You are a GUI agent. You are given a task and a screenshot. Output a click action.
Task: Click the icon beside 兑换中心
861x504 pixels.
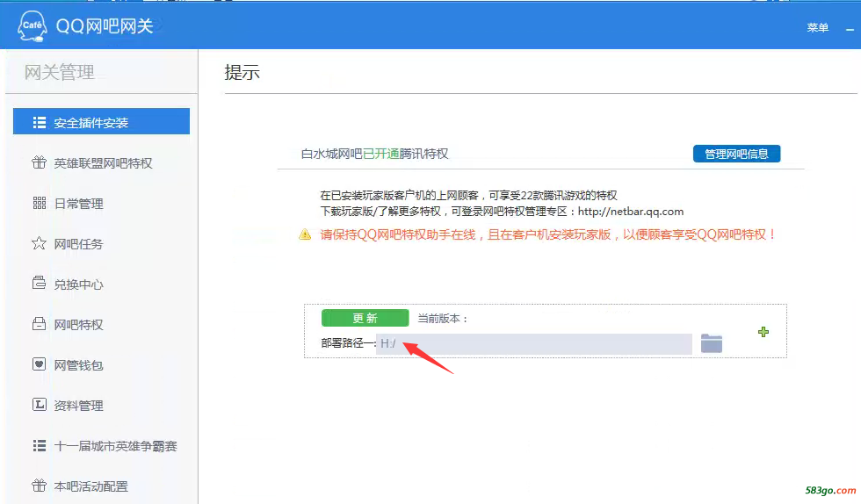click(x=39, y=284)
